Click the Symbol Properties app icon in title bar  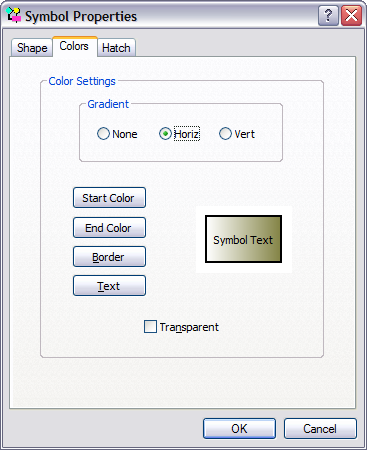[x=14, y=16]
